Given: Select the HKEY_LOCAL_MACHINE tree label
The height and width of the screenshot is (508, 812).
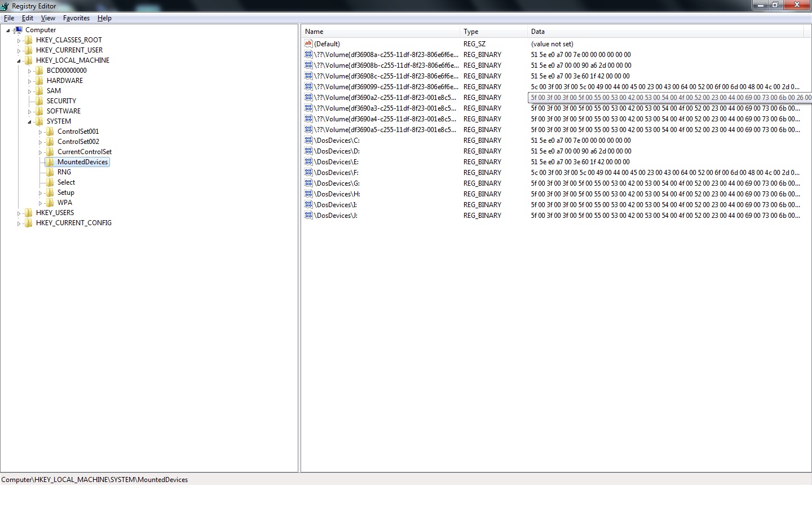Looking at the screenshot, I should (x=73, y=60).
